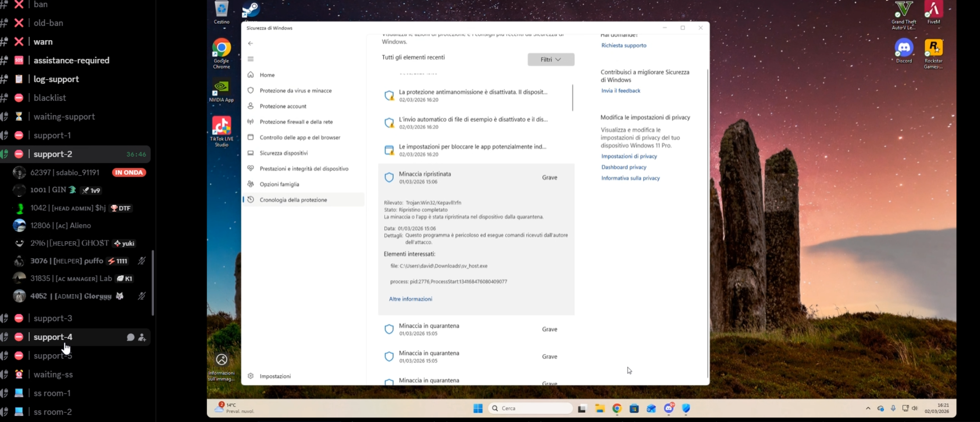The image size is (980, 422).
Task: Open the Steam desktop icon
Action: click(x=251, y=11)
